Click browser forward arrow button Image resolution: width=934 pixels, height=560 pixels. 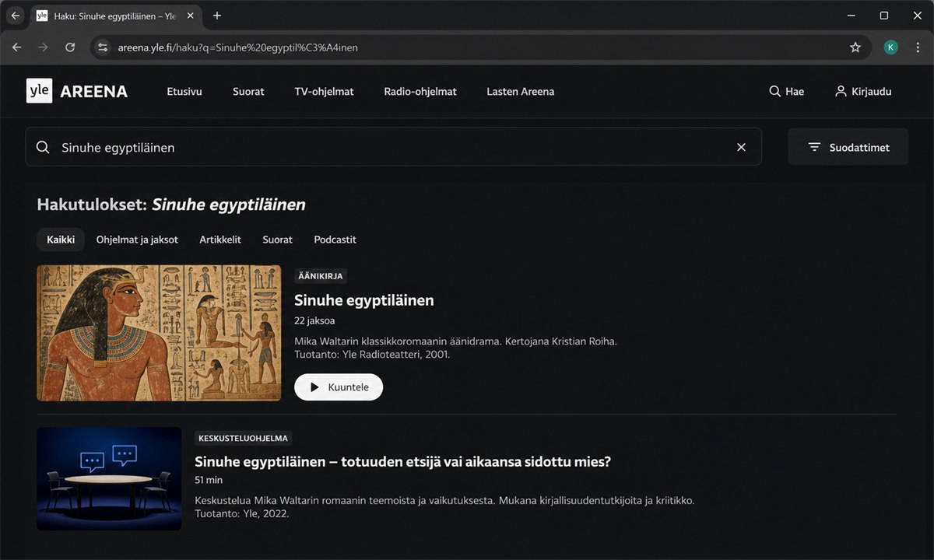coord(44,47)
